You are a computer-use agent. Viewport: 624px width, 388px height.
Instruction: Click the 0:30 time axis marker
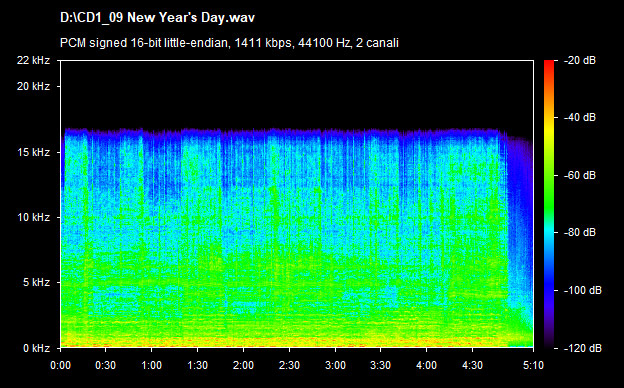pos(105,365)
